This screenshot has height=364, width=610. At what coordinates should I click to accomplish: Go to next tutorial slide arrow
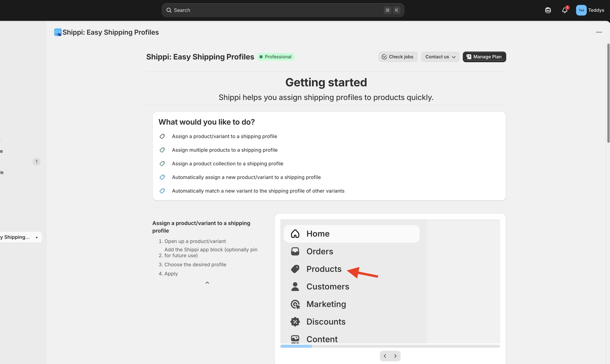tap(395, 356)
